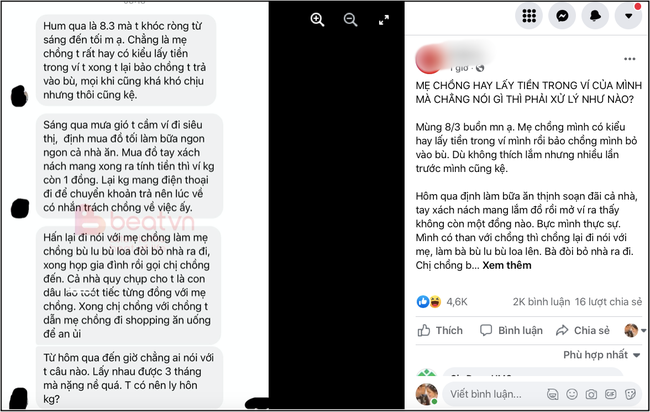
Task: Open post options three-dot menu
Action: tap(630, 59)
